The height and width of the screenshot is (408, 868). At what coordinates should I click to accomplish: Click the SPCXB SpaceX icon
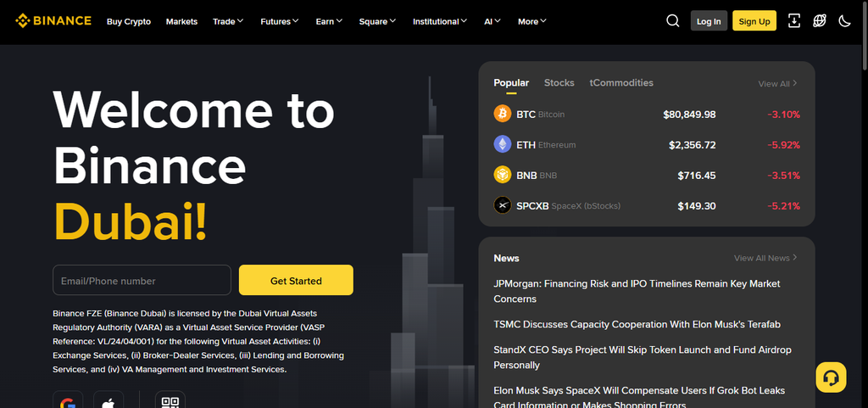[x=502, y=205]
